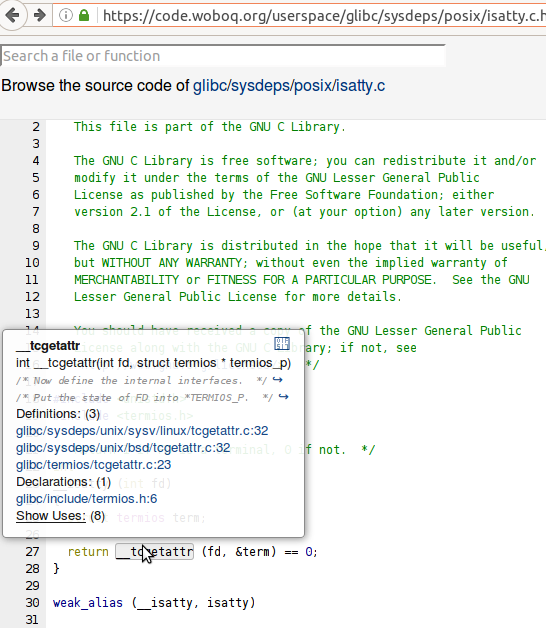
Task: Select line number 27 in the gutter
Action: pyautogui.click(x=32, y=552)
